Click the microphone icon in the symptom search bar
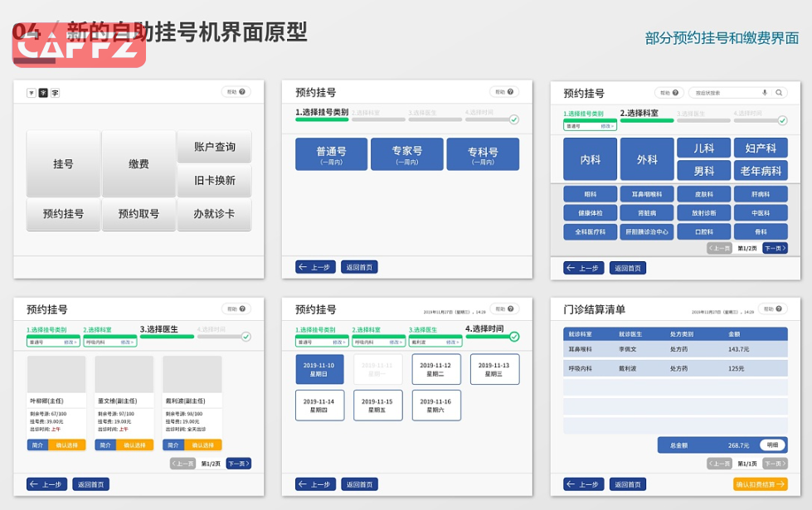Viewport: 812px width, 510px height. pyautogui.click(x=764, y=93)
